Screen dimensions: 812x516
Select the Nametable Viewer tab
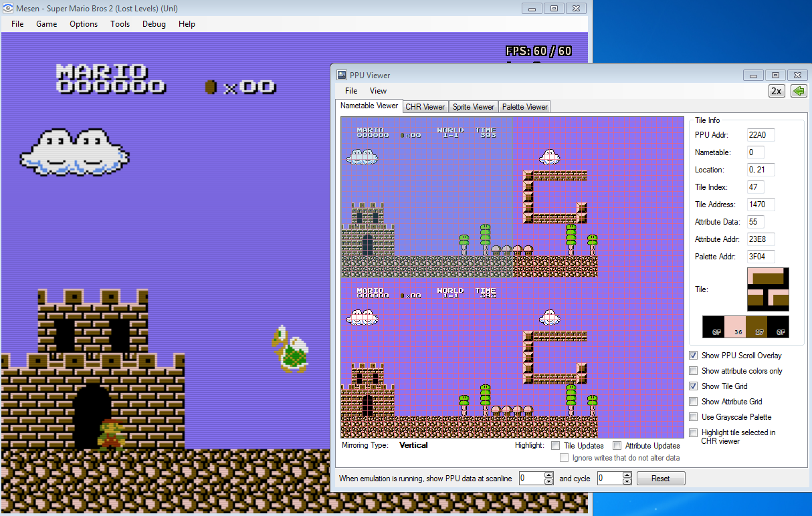pyautogui.click(x=369, y=106)
